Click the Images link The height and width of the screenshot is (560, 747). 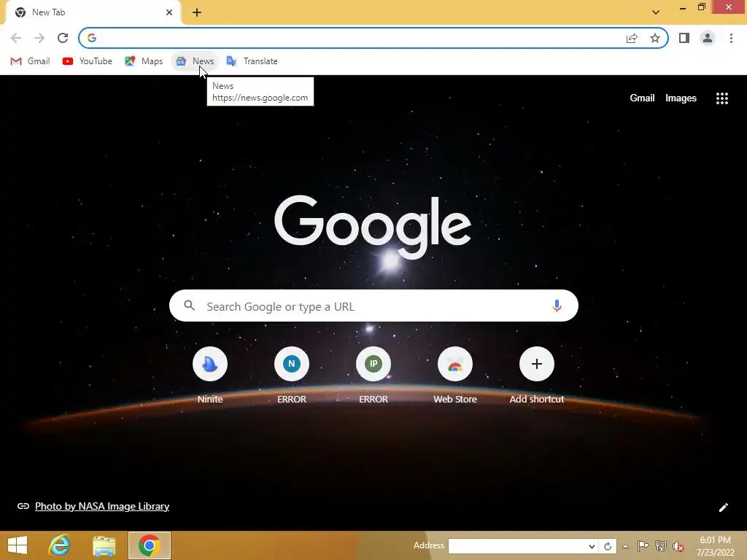click(681, 98)
